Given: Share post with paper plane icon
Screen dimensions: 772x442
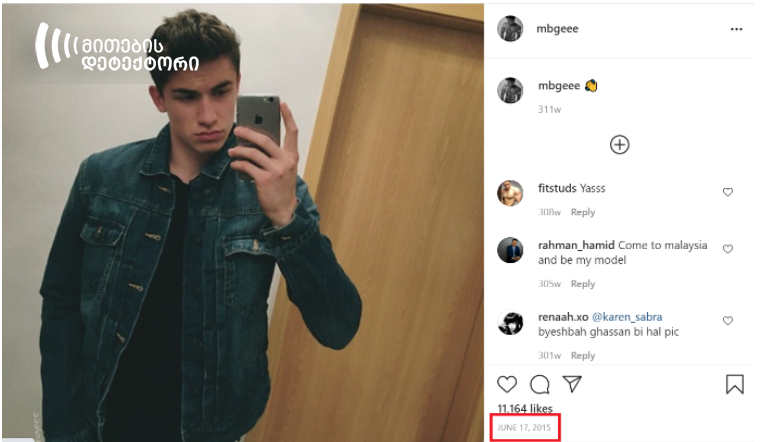Looking at the screenshot, I should 572,384.
